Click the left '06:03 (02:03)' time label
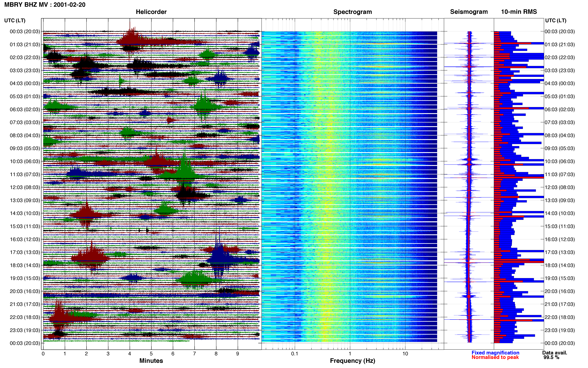588x368 pixels. coord(25,110)
